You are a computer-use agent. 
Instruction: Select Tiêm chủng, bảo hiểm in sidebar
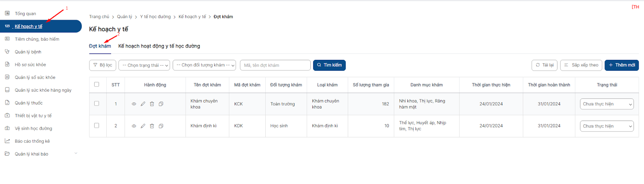tap(37, 39)
